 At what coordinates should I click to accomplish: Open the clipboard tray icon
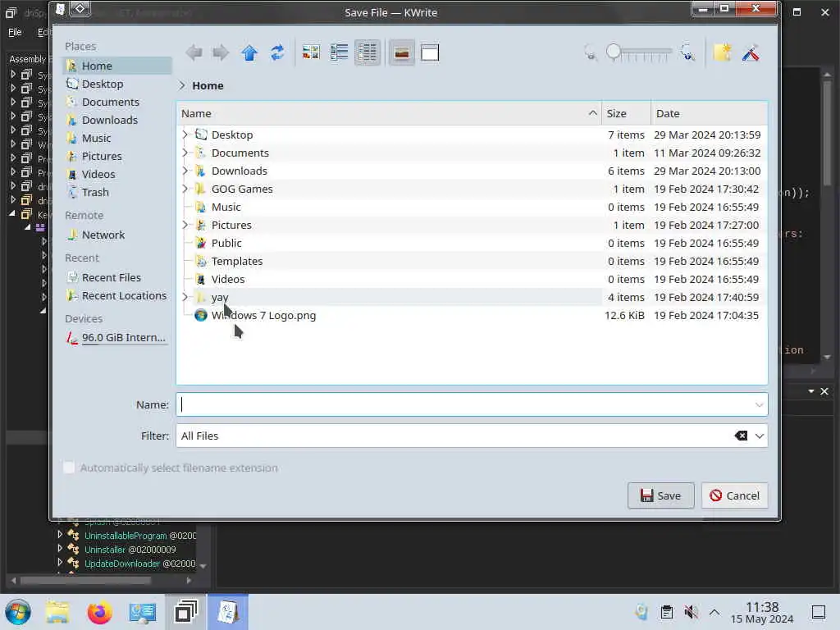pos(666,612)
